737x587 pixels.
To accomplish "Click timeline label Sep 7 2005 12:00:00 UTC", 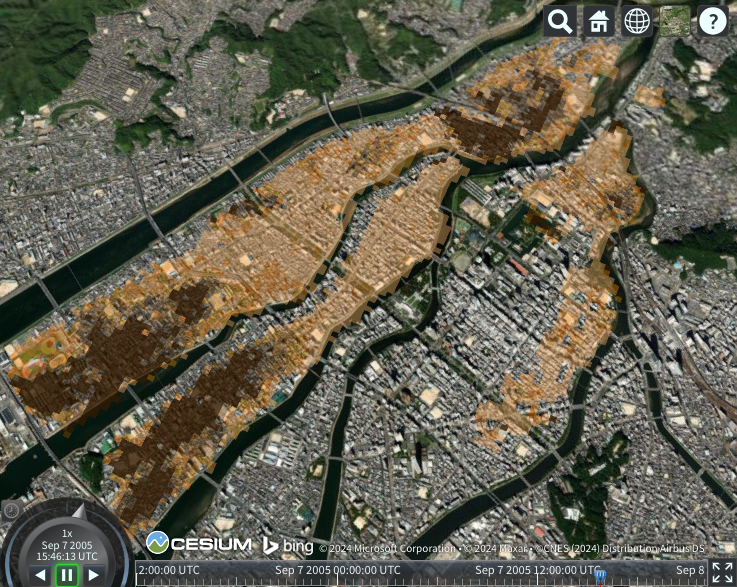I will [538, 570].
